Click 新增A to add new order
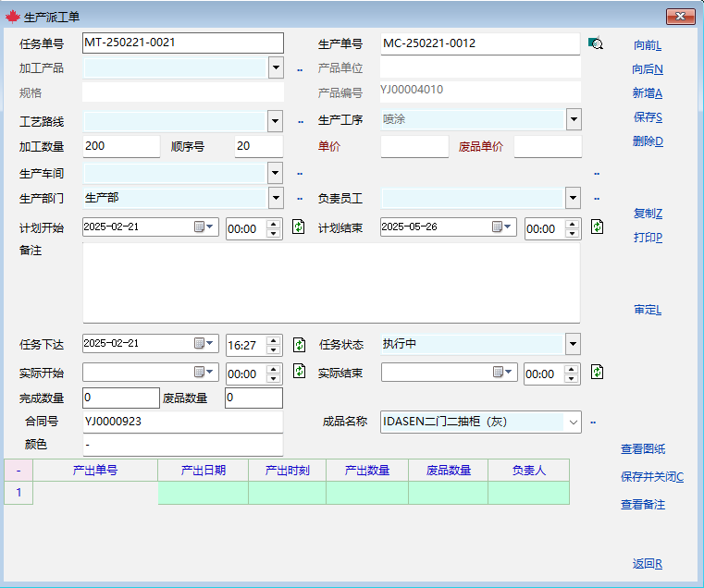The height and width of the screenshot is (588, 704). 648,93
